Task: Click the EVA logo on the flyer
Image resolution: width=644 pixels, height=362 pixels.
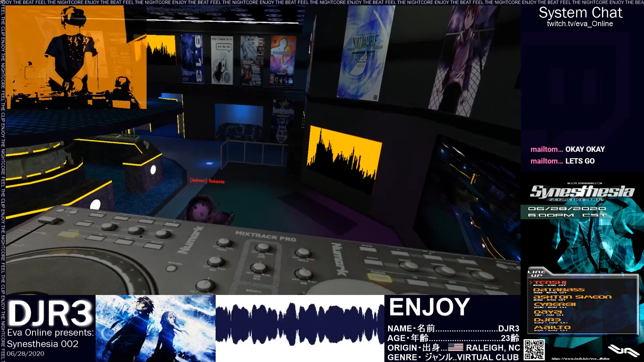Action: click(x=623, y=351)
